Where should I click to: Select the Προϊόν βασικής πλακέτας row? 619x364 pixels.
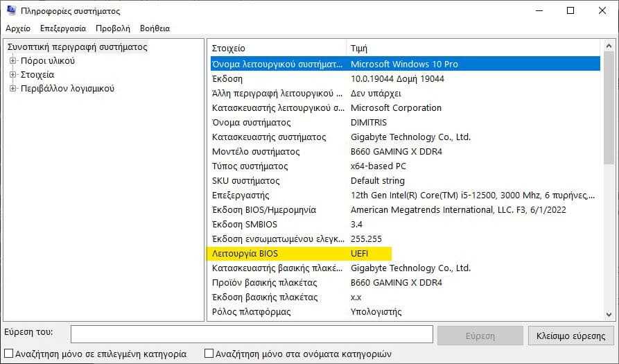point(405,283)
